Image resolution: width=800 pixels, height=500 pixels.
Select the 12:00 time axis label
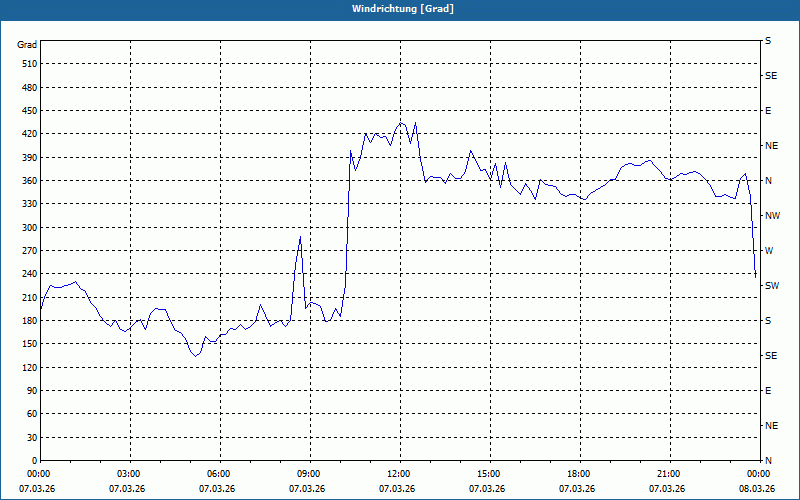tap(398, 473)
